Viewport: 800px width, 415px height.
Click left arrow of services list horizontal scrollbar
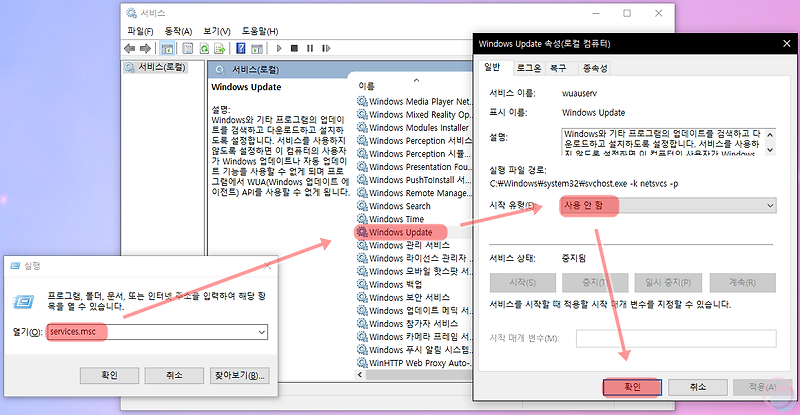point(360,375)
